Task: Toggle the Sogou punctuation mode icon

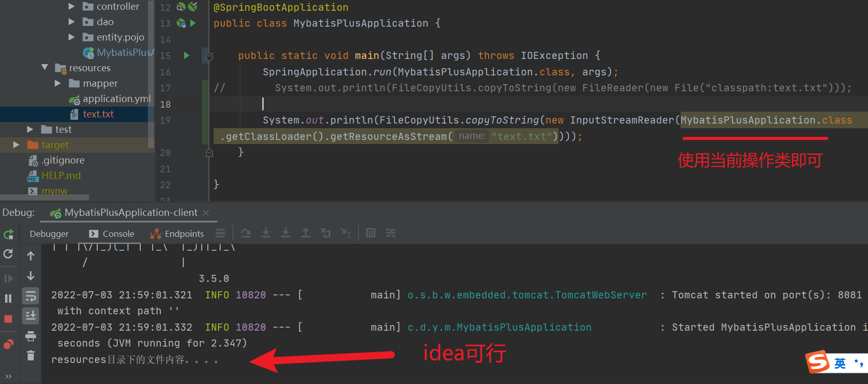Action: pos(859,363)
